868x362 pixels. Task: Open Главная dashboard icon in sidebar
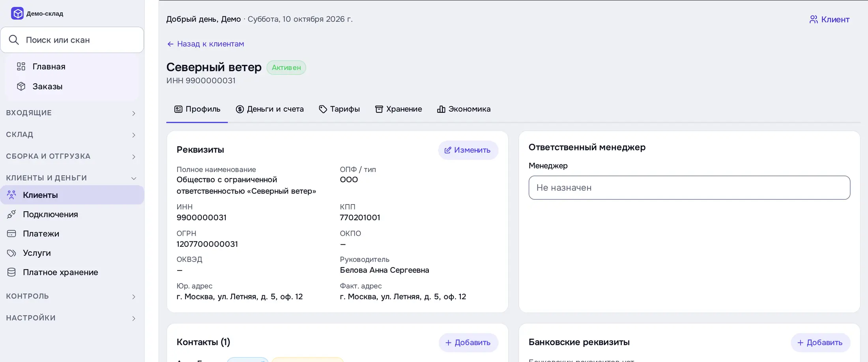pos(21,66)
